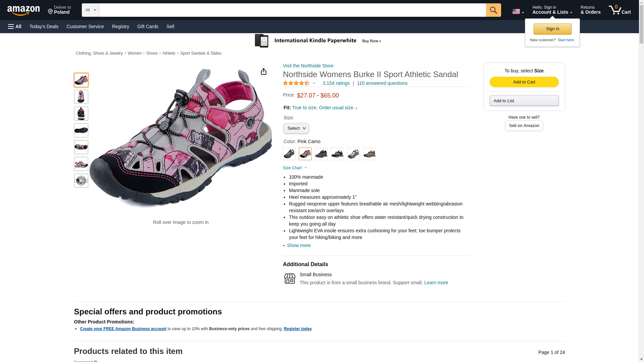Click the US flag language selector
The height and width of the screenshot is (362, 644).
coord(518,12)
